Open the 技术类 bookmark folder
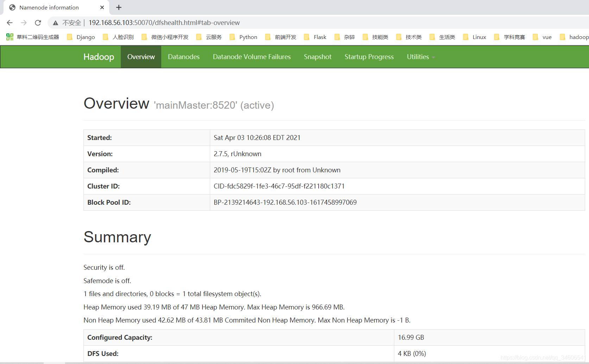Viewport: 589px width, 364px height. point(409,37)
